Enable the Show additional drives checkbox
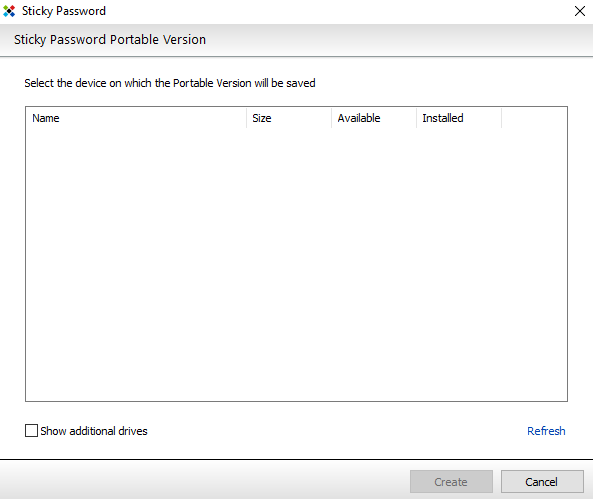This screenshot has width=593, height=499. click(31, 431)
